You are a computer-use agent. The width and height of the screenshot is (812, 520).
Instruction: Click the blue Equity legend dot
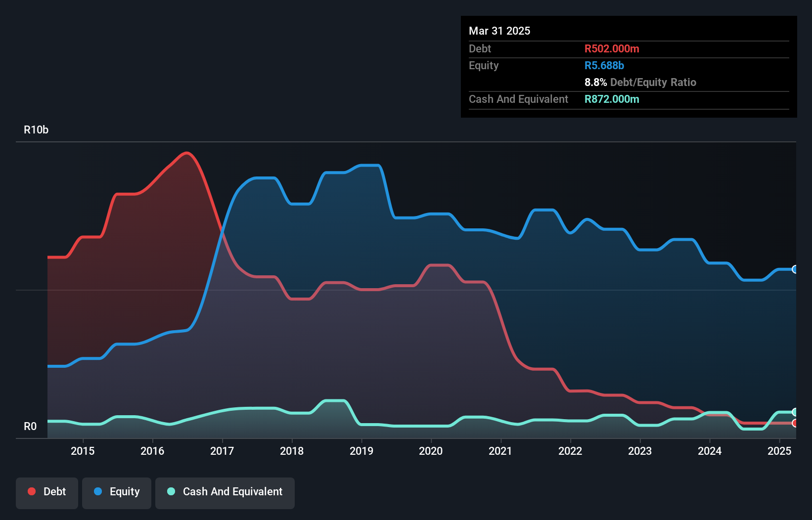coord(98,491)
